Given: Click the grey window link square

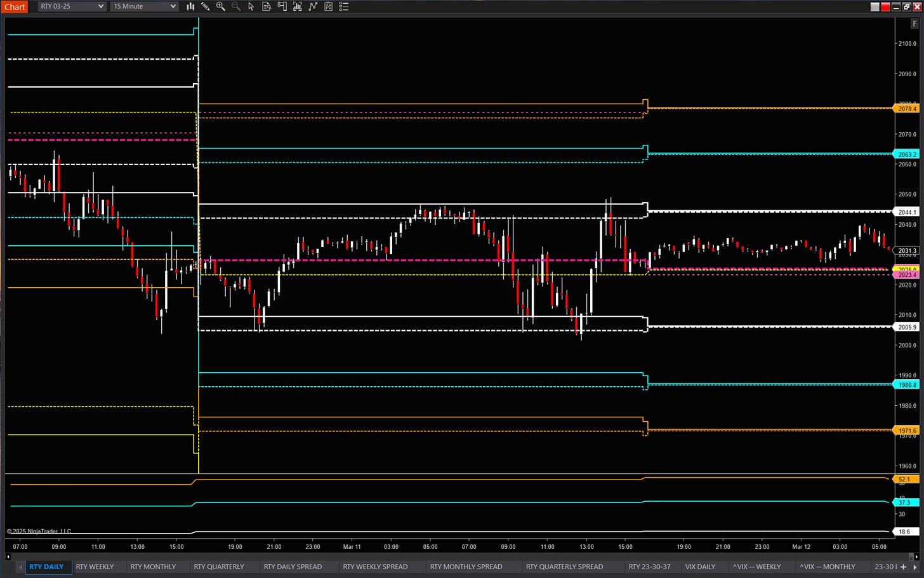Looking at the screenshot, I should pyautogui.click(x=875, y=6).
